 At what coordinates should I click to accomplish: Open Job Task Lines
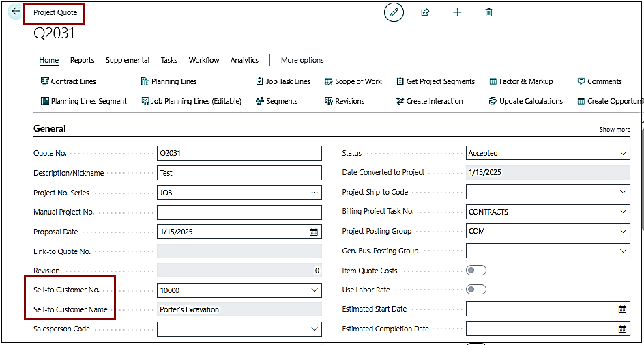(x=283, y=81)
